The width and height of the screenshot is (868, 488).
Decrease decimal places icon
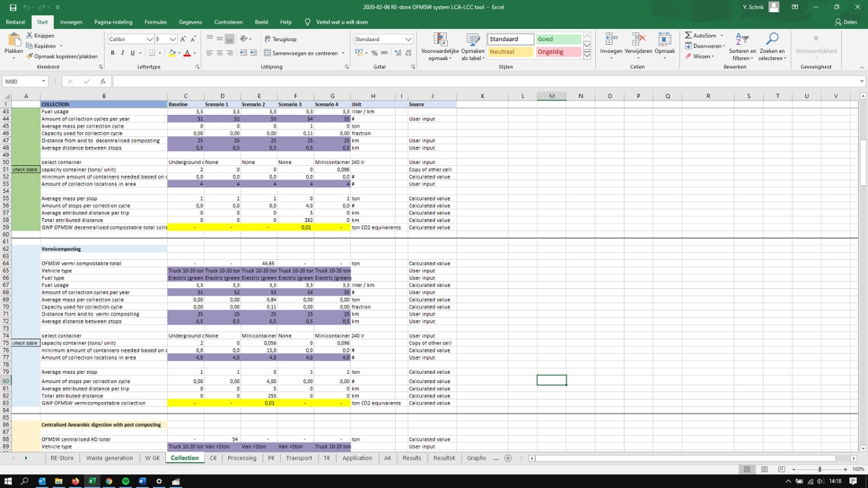(x=408, y=53)
